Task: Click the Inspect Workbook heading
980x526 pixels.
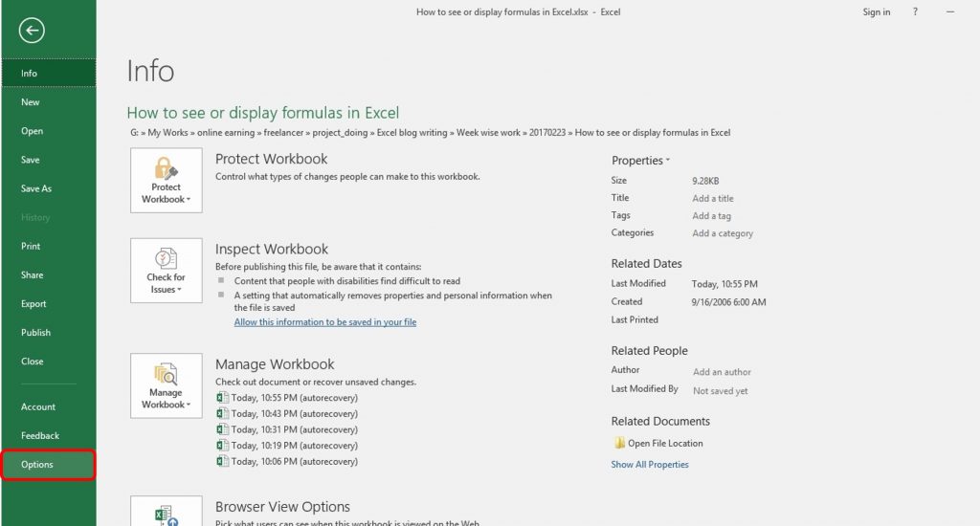Action: point(271,249)
